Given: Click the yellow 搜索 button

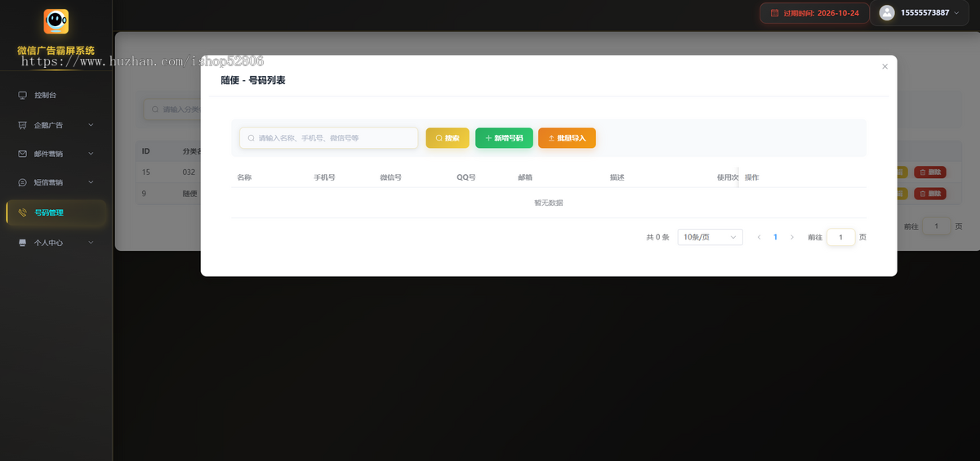Looking at the screenshot, I should click(448, 138).
